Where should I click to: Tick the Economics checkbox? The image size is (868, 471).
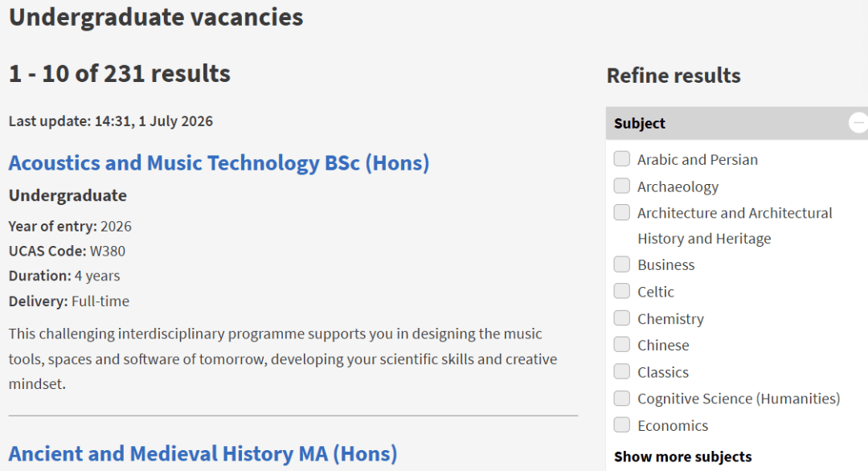[x=621, y=425]
